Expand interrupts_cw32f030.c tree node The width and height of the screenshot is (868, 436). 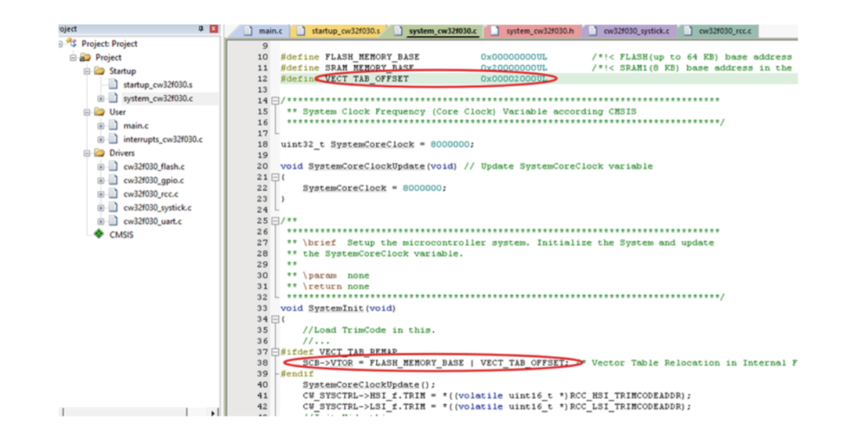click(100, 140)
